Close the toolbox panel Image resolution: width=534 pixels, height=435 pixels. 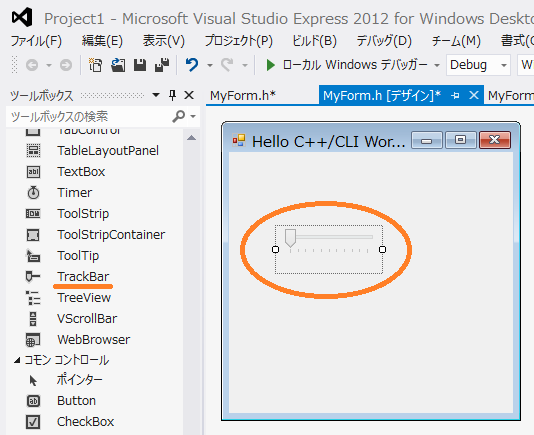tap(189, 95)
